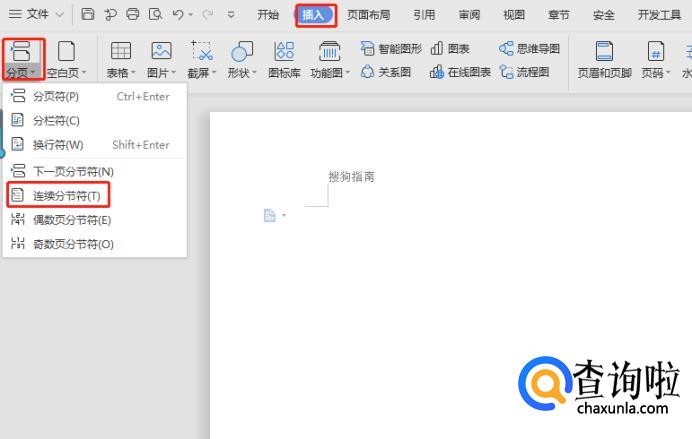
Task: Switch to the Review (审阅) tab
Action: [469, 15]
